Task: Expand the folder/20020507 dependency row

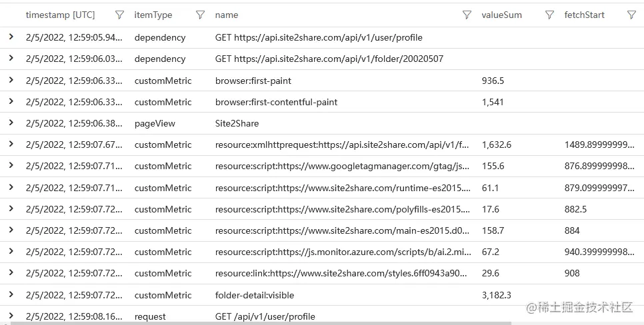Action: (11, 59)
